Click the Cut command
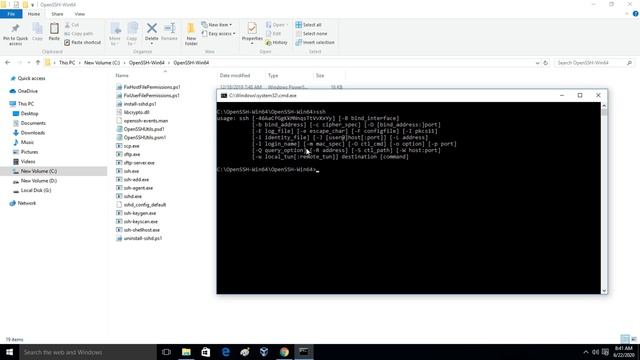The height and width of the screenshot is (360, 640). [72, 25]
